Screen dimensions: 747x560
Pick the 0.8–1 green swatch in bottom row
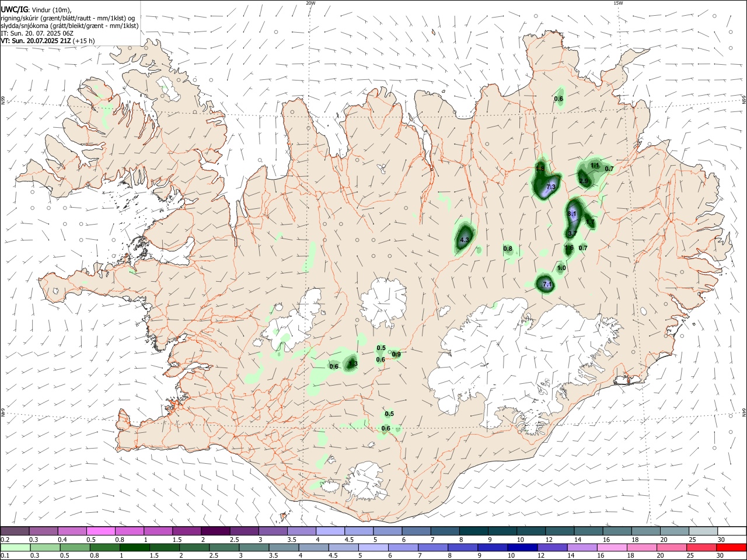(x=105, y=548)
